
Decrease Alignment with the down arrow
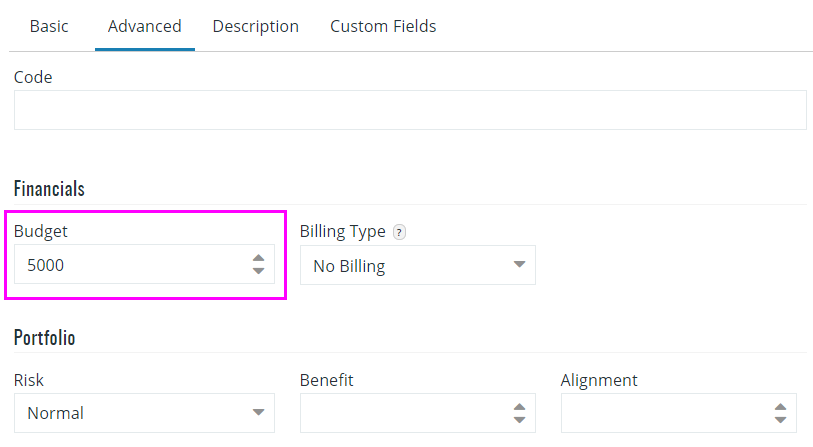[780, 420]
